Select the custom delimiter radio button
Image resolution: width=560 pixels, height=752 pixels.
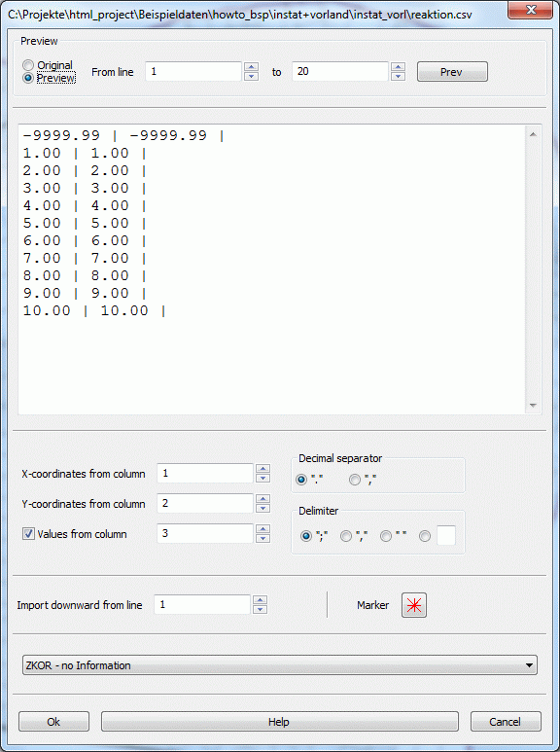click(425, 536)
